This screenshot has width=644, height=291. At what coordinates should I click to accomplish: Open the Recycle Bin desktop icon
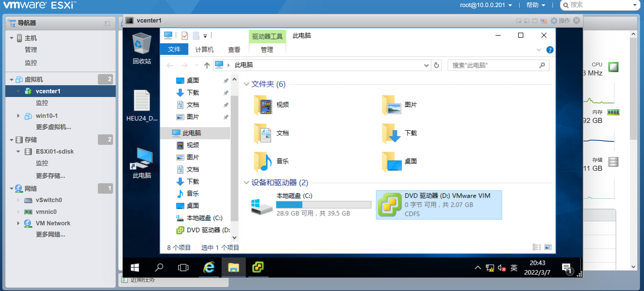click(142, 48)
